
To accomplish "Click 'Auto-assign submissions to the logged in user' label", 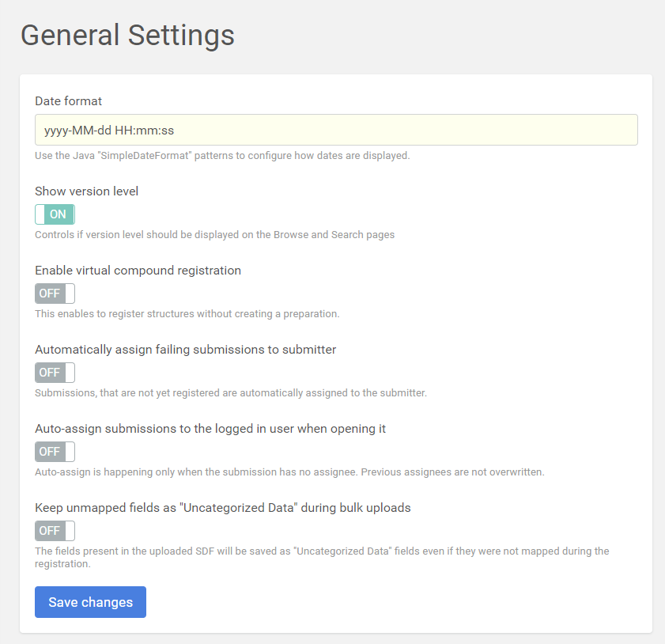I will 210,429.
